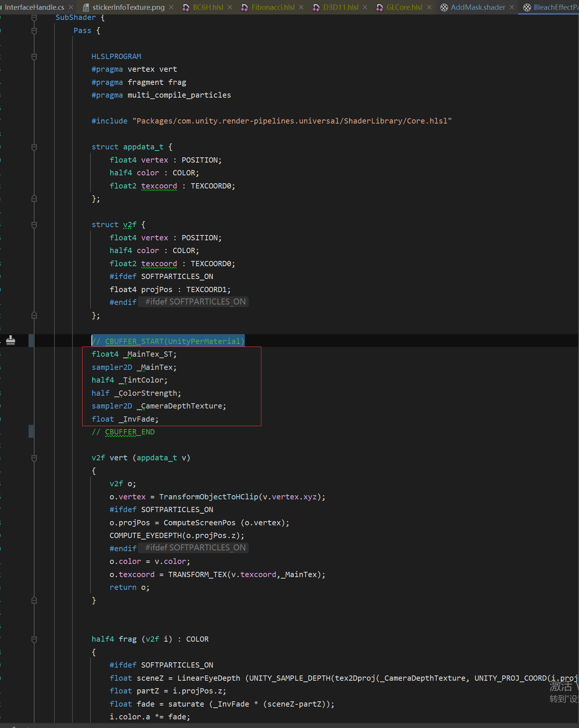
Task: Close the BC6H.hlsl tab
Action: [x=230, y=7]
